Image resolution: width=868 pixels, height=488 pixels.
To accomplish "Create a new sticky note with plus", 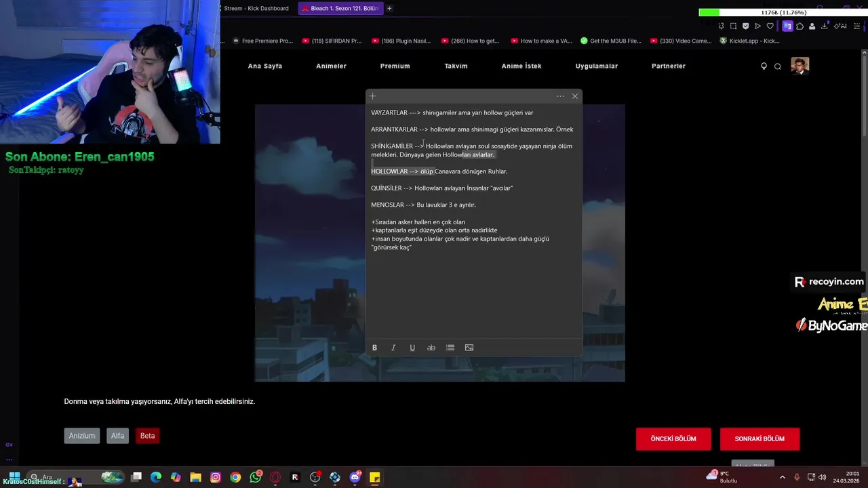I will tap(372, 96).
